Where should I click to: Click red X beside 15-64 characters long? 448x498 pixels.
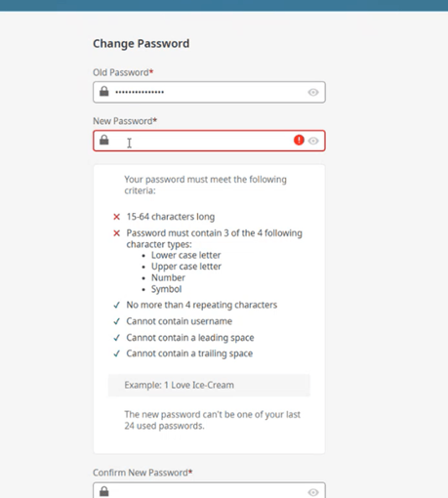click(116, 217)
